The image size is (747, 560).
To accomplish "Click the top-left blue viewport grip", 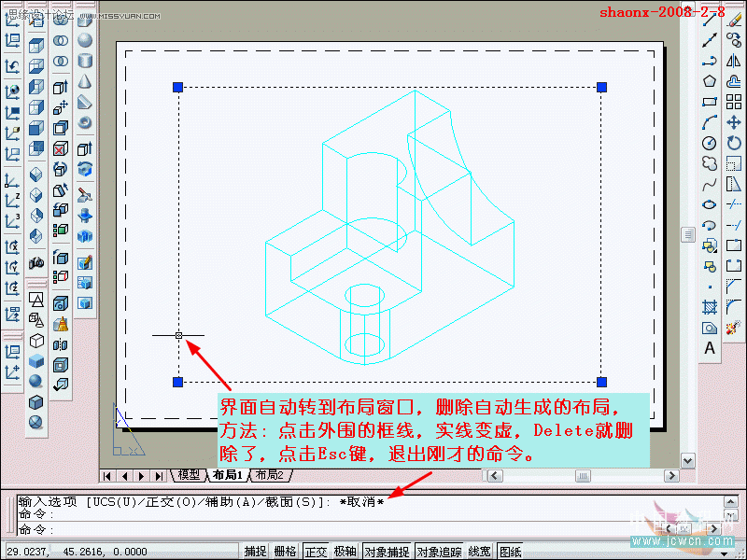I will click(x=177, y=87).
